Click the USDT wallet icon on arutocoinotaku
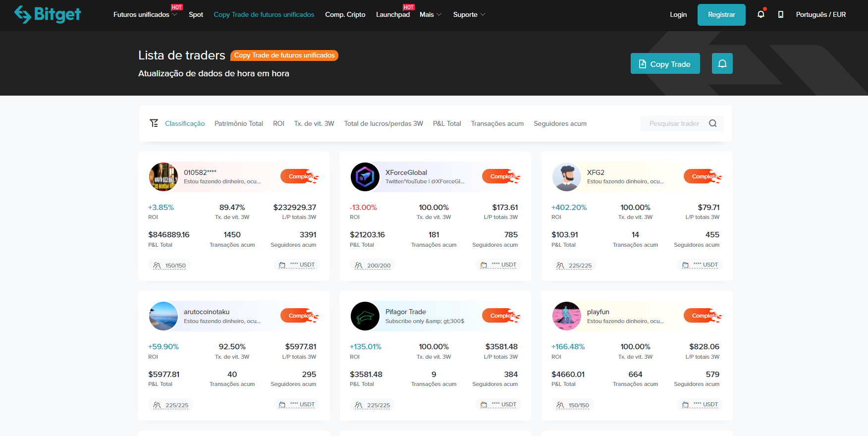The width and height of the screenshot is (868, 436). pyautogui.click(x=282, y=405)
